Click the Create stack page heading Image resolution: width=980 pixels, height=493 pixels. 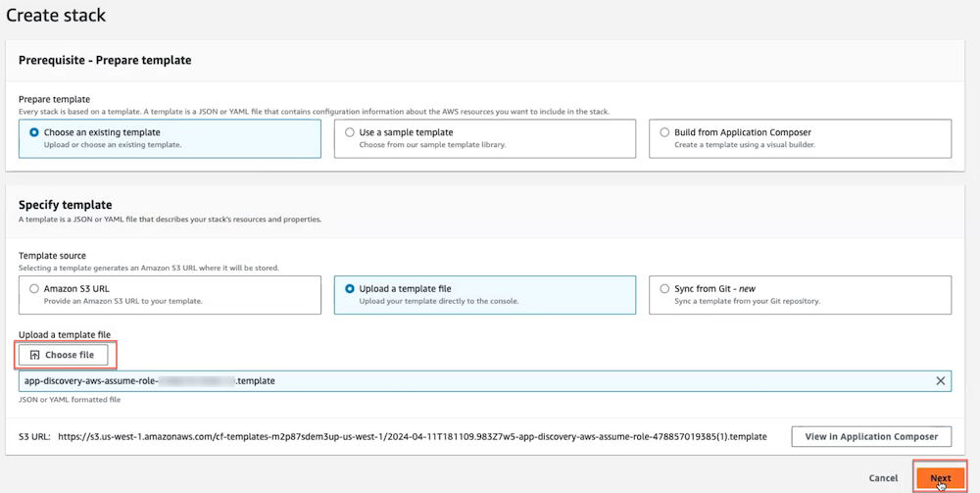pyautogui.click(x=56, y=16)
